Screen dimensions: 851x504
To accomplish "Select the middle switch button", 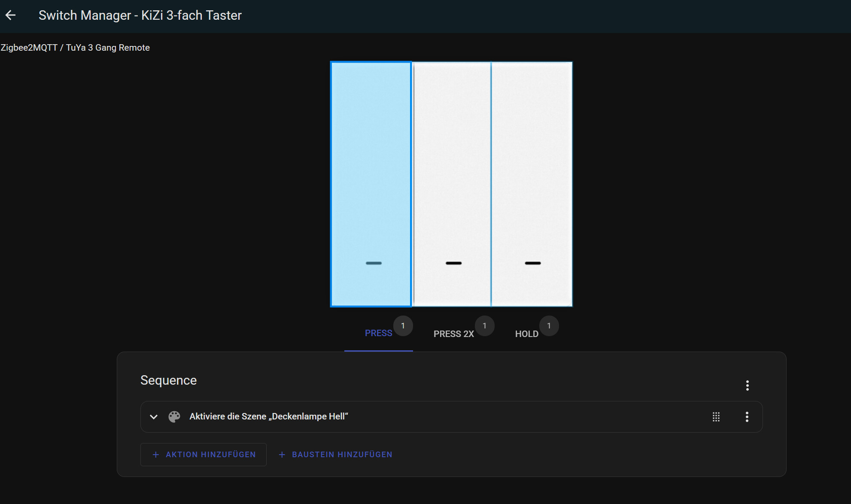I will coord(451,184).
